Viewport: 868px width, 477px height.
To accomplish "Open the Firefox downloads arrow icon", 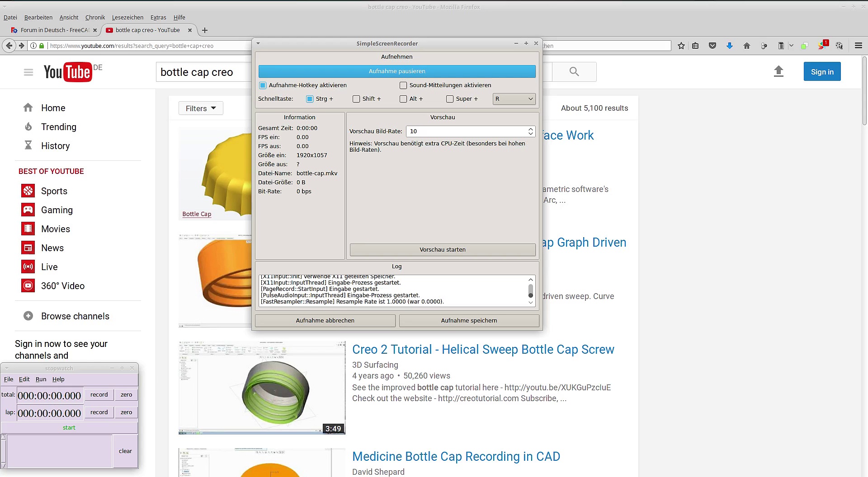I will 729,46.
